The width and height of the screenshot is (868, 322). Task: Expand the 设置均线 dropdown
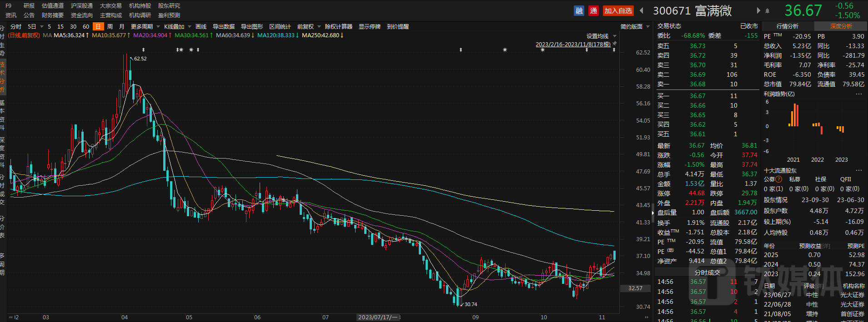coord(601,36)
